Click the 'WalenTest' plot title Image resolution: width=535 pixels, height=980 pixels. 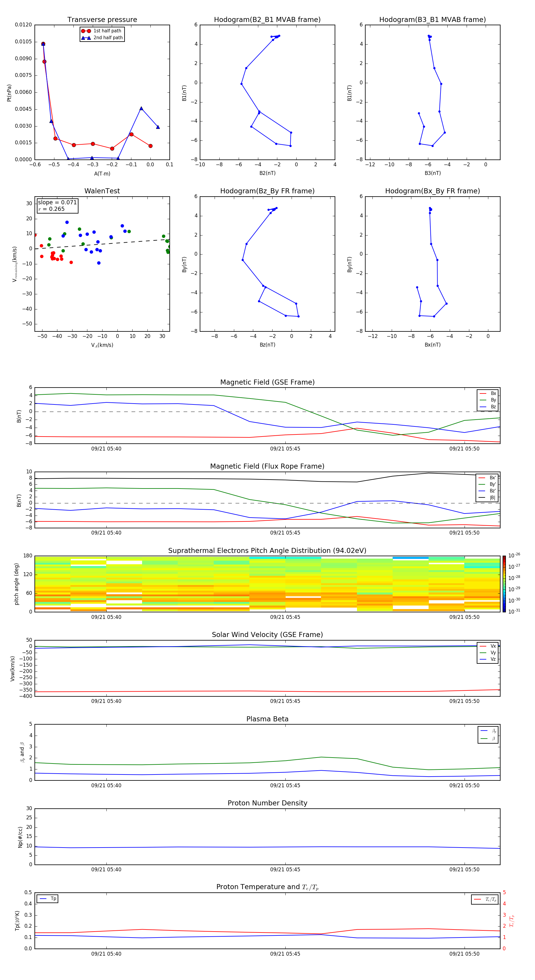(102, 191)
